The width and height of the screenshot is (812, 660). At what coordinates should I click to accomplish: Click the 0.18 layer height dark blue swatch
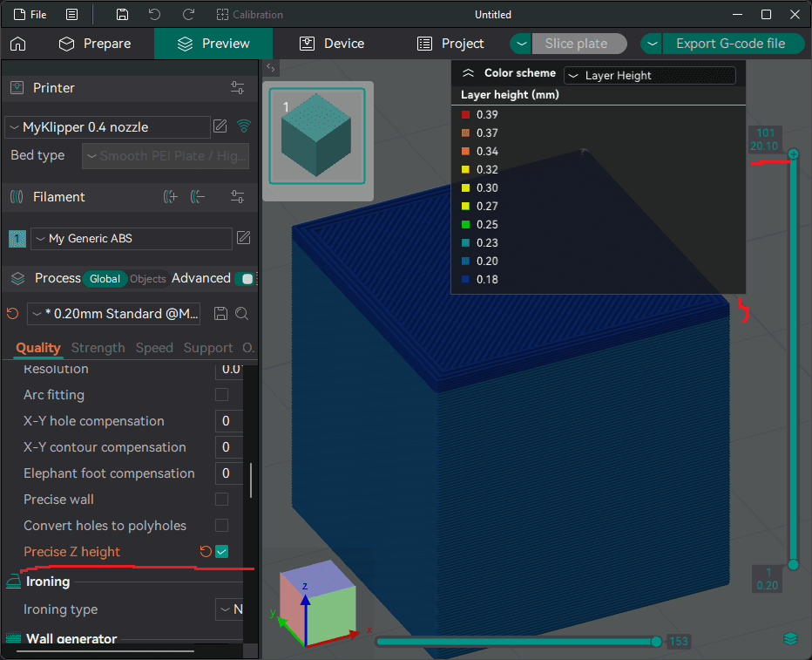tap(465, 279)
